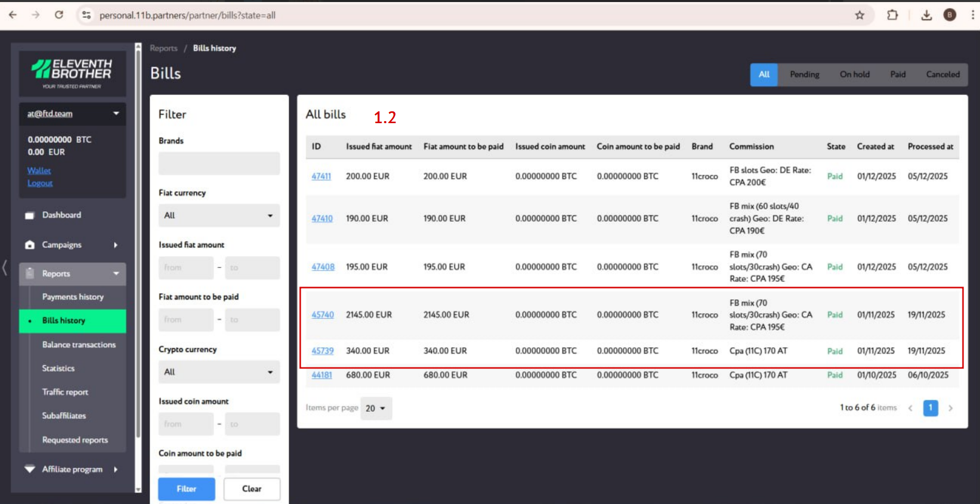980x504 pixels.
Task: Reload the current page
Action: pyautogui.click(x=59, y=15)
